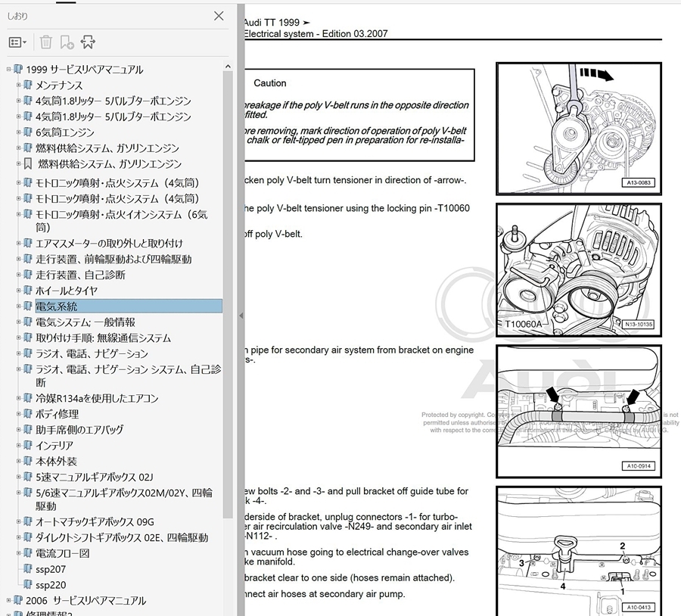Collapse the navigation pane using divider arrow
Screen dimensions: 681x616
[x=241, y=316]
